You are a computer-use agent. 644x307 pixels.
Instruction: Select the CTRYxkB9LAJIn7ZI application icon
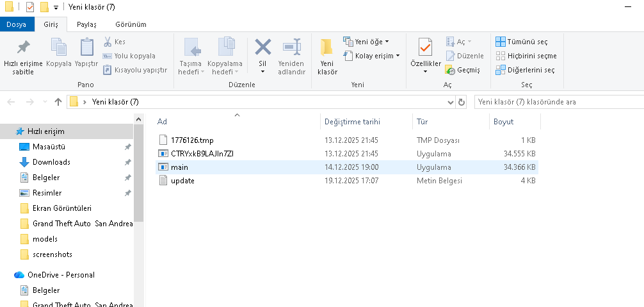(163, 154)
